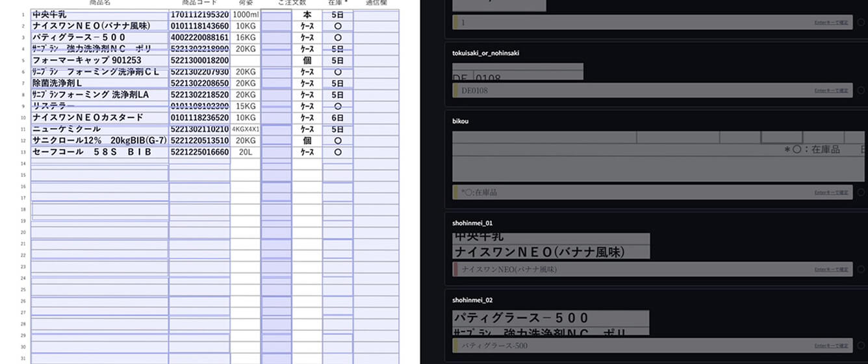Viewport: 868px width, 364px height.
Task: Select the radio circle beside the *○:在庫品 field
Action: pos(861,192)
